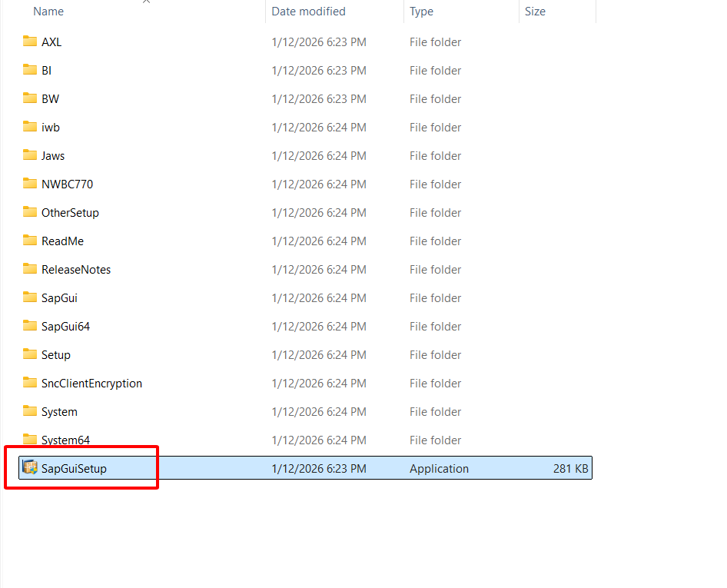
Task: Click the NWBC770 folder icon
Action: (x=30, y=184)
